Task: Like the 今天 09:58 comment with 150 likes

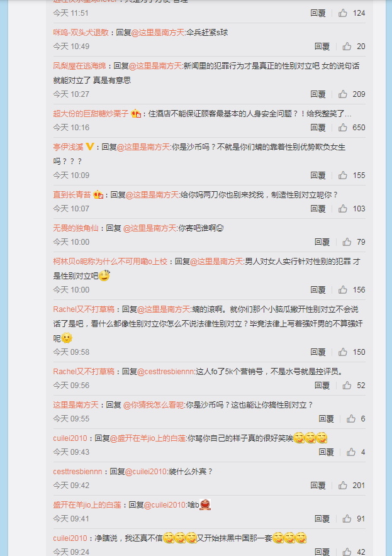Action: point(343,352)
